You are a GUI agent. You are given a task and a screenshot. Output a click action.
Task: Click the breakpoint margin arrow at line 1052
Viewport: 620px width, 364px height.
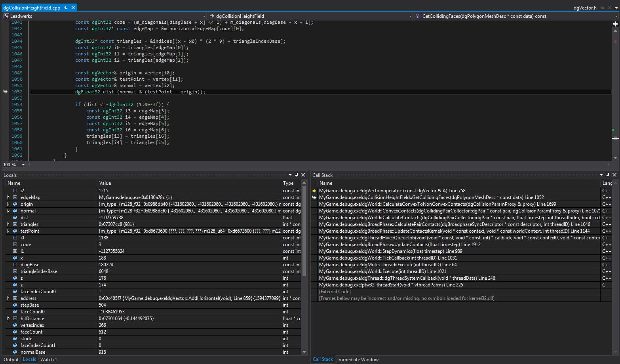click(5, 92)
